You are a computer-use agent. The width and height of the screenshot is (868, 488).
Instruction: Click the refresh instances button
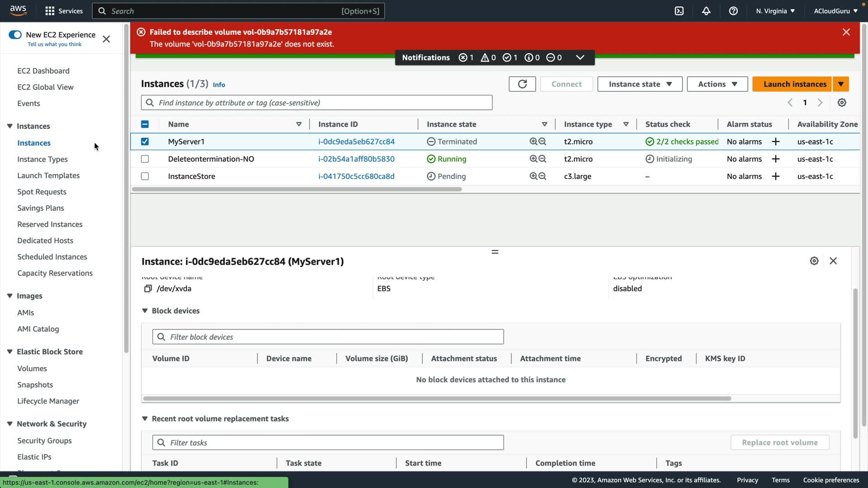(x=522, y=84)
